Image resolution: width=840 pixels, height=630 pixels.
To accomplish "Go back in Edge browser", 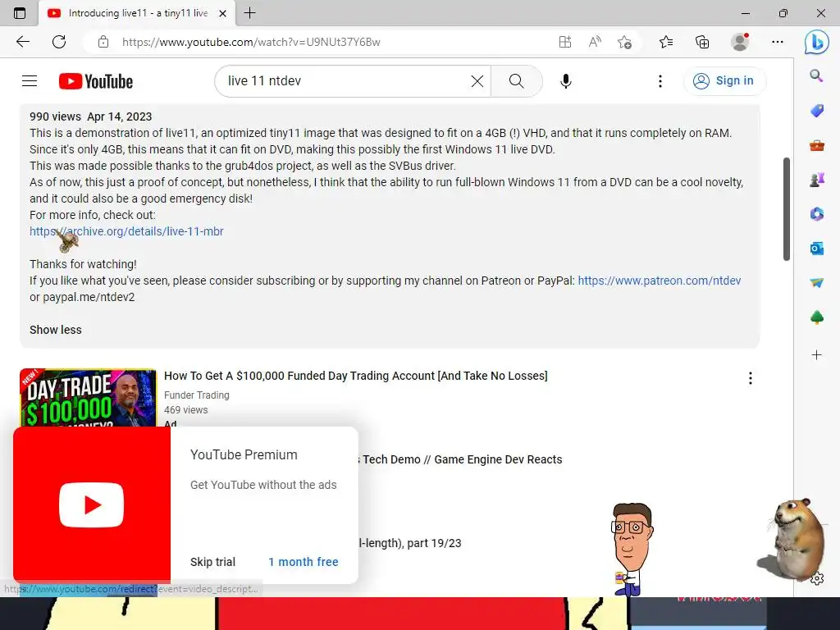I will pyautogui.click(x=22, y=42).
